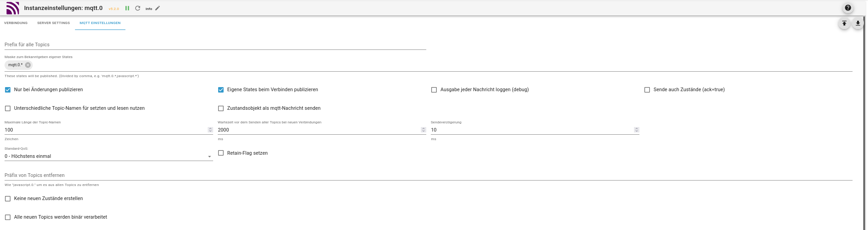Click the ioBroker MQTT adapter logo

pos(13,8)
